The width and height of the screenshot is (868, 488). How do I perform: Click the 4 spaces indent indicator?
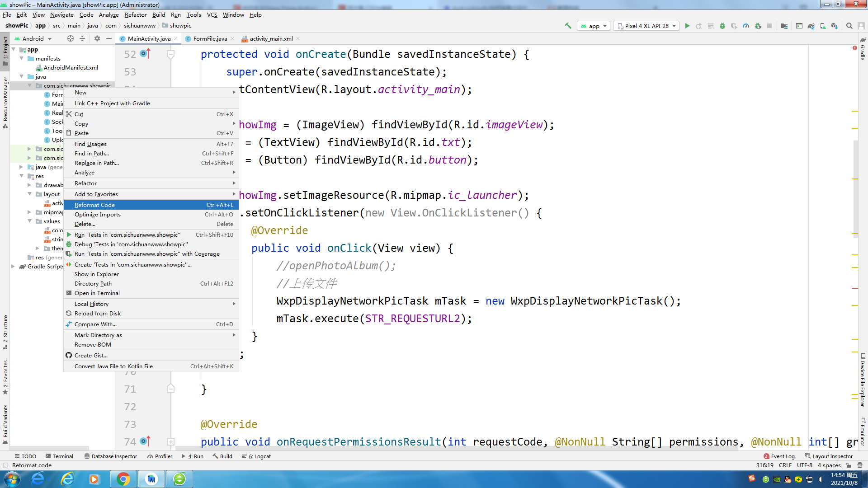tap(829, 465)
